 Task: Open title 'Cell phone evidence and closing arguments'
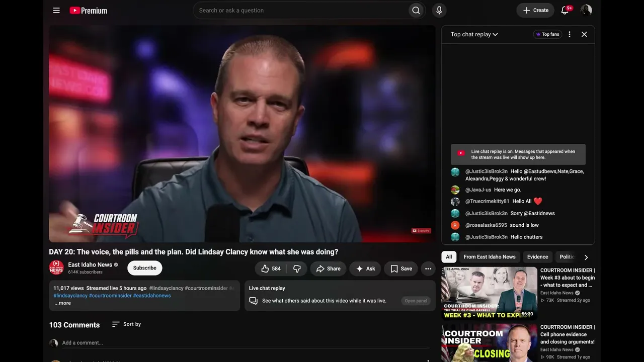click(x=568, y=334)
